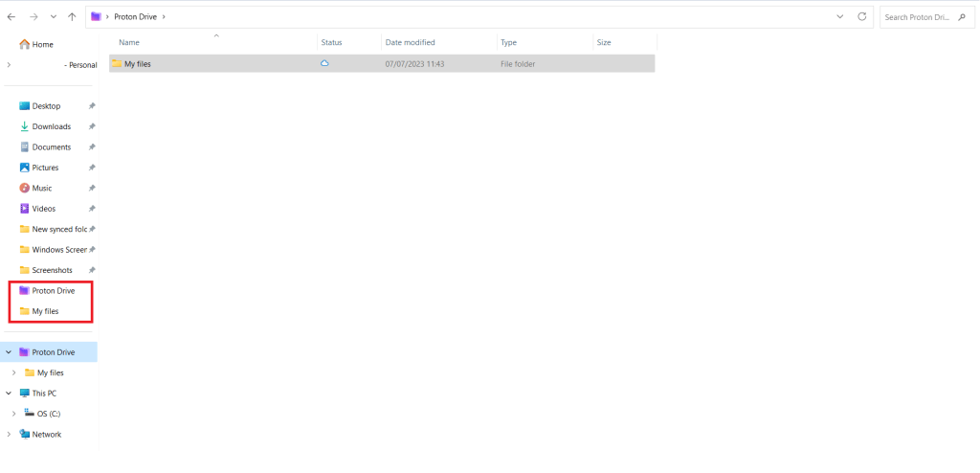Open Documents quick access folder
Viewport: 980px width, 473px height.
click(x=45, y=147)
